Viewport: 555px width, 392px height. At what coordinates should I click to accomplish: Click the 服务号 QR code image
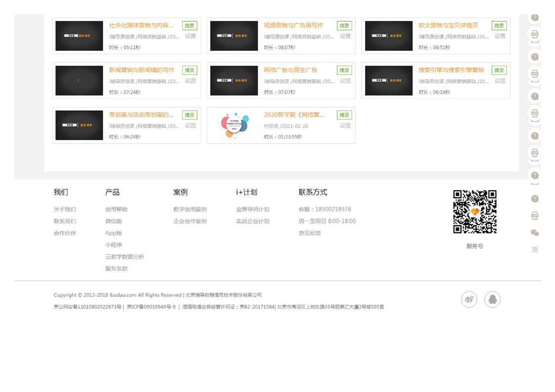click(x=474, y=212)
